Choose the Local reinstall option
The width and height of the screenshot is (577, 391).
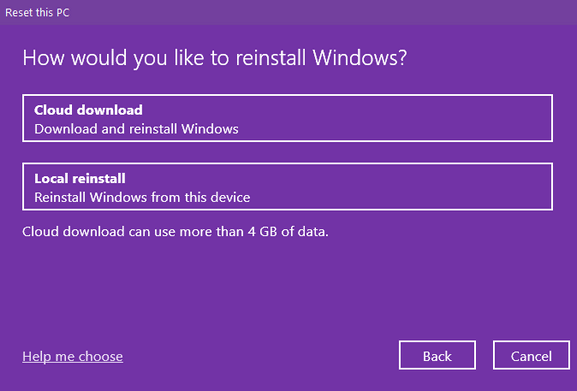[287, 186]
